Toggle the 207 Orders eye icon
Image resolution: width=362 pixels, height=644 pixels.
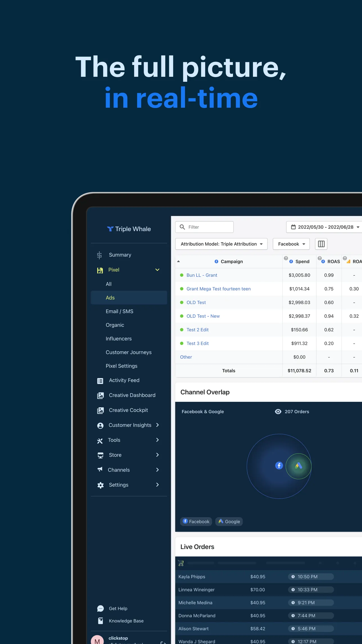tap(278, 411)
